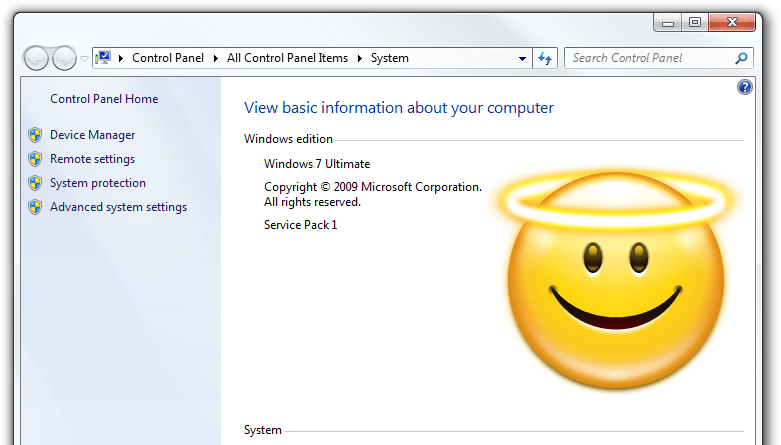The height and width of the screenshot is (445, 781).
Task: Open Control Panel Home link
Action: tap(104, 99)
